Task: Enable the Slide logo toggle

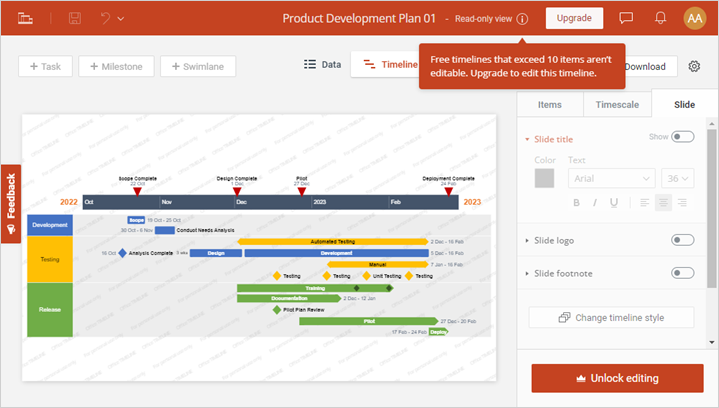Action: 682,240
